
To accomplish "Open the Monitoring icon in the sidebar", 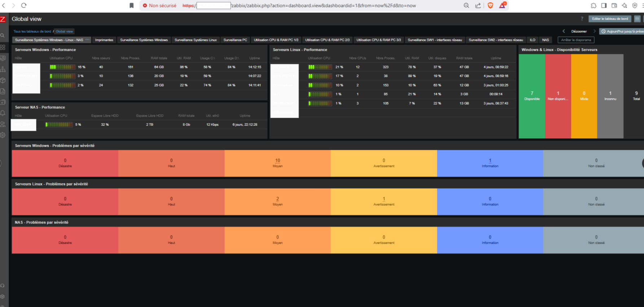I will (x=3, y=58).
